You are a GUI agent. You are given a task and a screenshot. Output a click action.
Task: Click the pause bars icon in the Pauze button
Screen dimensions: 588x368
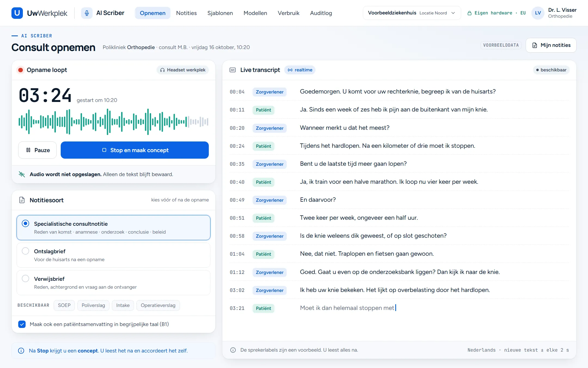[28, 150]
